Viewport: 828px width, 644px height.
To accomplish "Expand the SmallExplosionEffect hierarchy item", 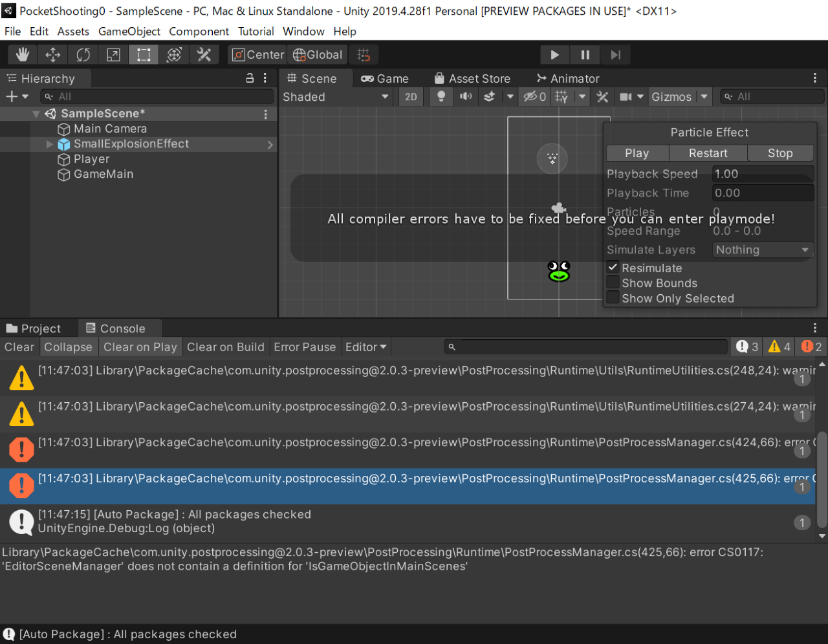I will tap(49, 144).
